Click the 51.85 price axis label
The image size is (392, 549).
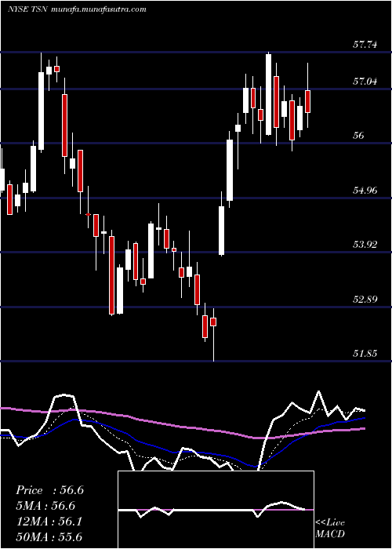[365, 354]
